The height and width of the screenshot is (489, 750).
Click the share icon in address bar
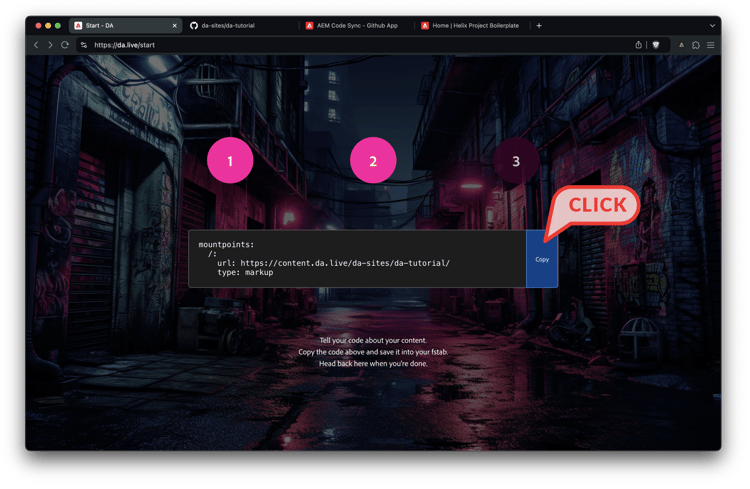(x=638, y=45)
